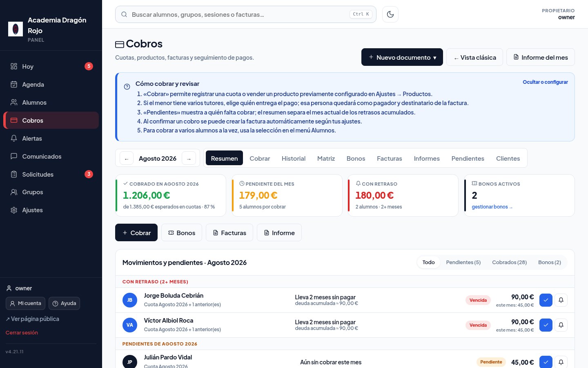Click Ocultar o configurar link
The width and height of the screenshot is (588, 368).
tap(545, 82)
